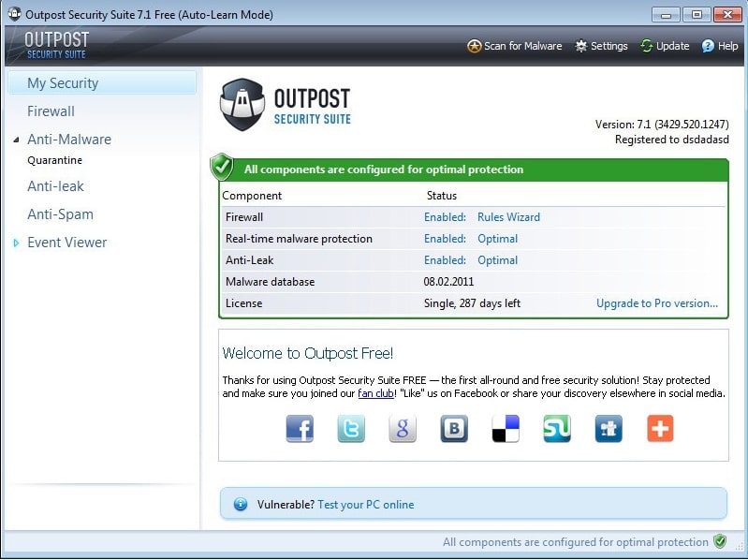Share on VKontakte B icon
The width and height of the screenshot is (748, 560).
(454, 428)
